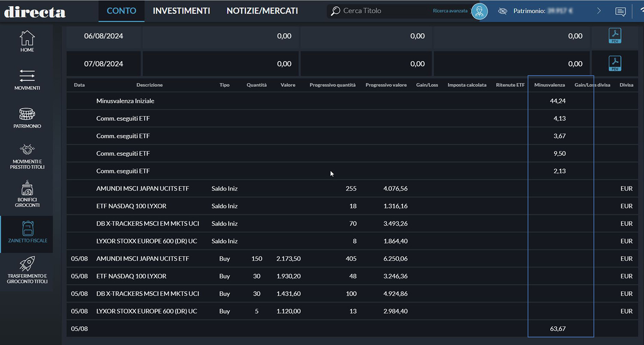Click the Minusvalenza column header

(x=550, y=85)
